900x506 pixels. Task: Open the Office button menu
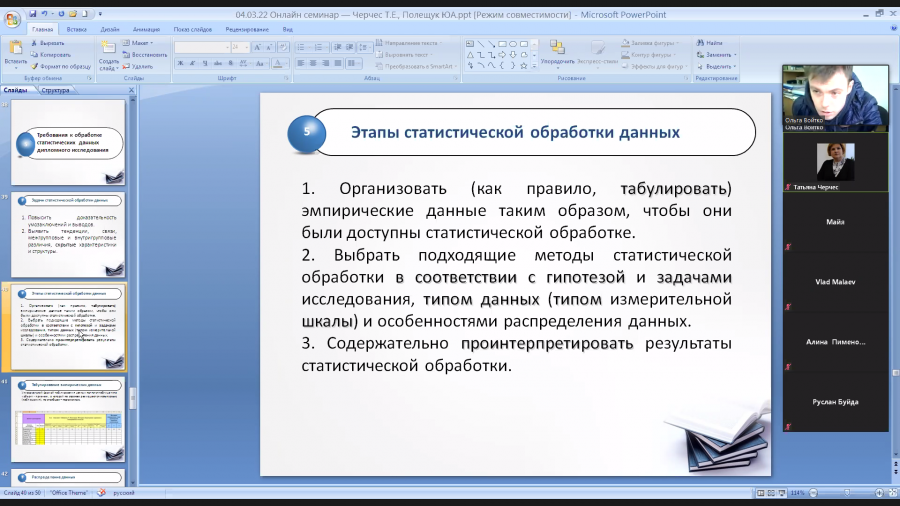point(11,18)
